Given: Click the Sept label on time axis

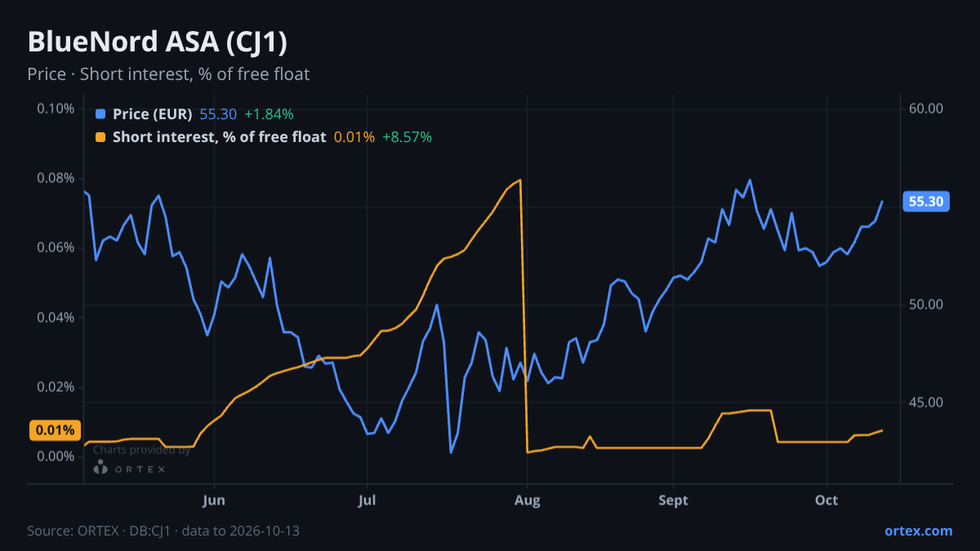Looking at the screenshot, I should pos(673,500).
